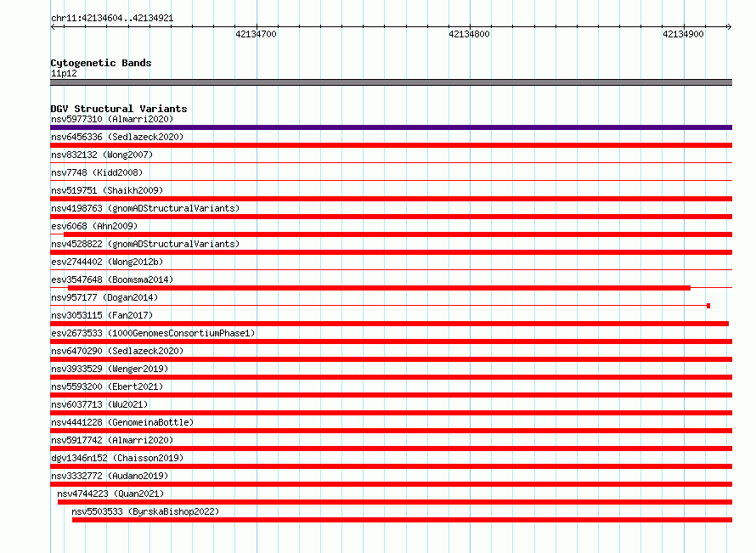The height and width of the screenshot is (553, 756).
Task: Click the Cytogenetic Bands track title
Action: tap(101, 63)
